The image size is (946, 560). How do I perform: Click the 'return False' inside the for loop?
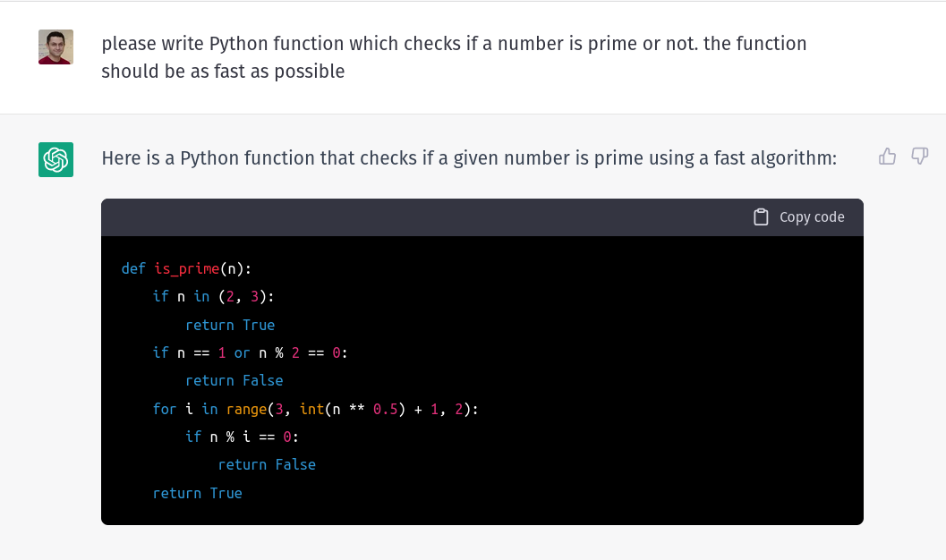(x=267, y=465)
